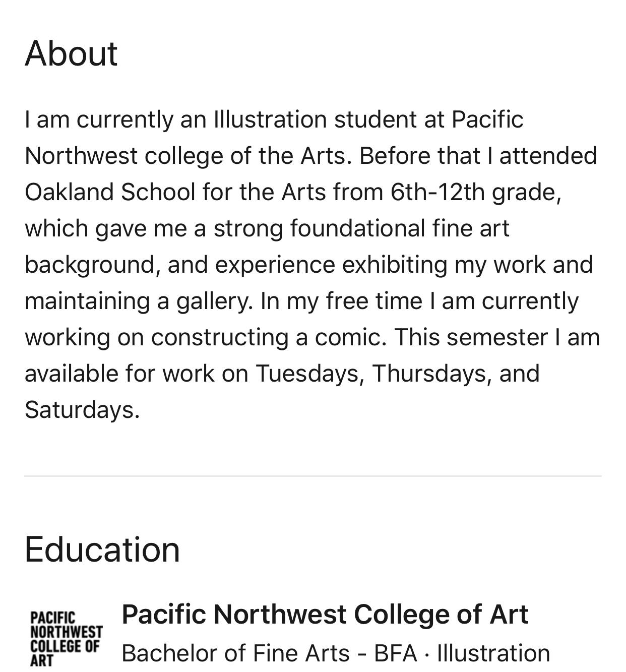Click "Illustration" in the degree line
This screenshot has height=672, width=626.
pos(493,653)
